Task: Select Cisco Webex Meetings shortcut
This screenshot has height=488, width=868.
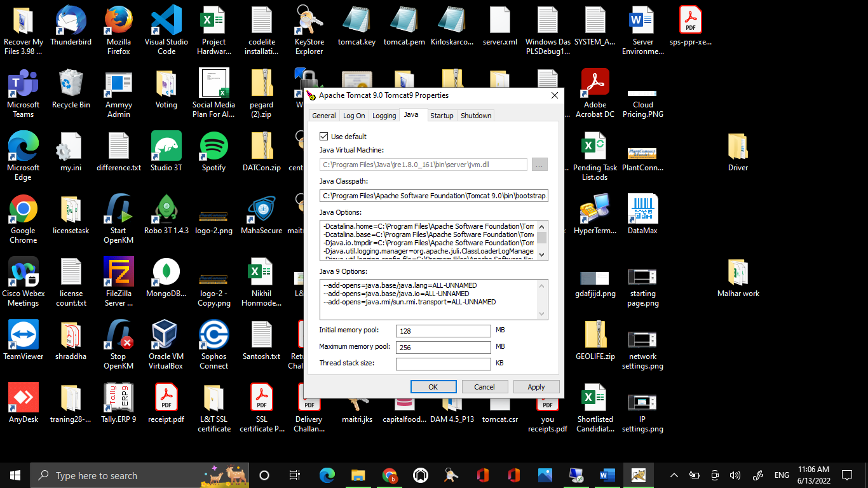Action: [24, 281]
